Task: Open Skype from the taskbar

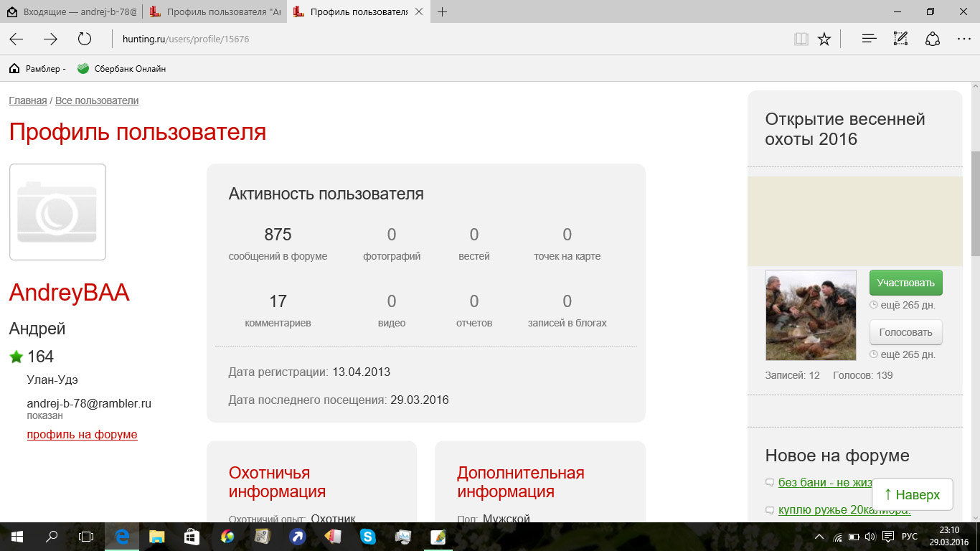Action: 368,537
